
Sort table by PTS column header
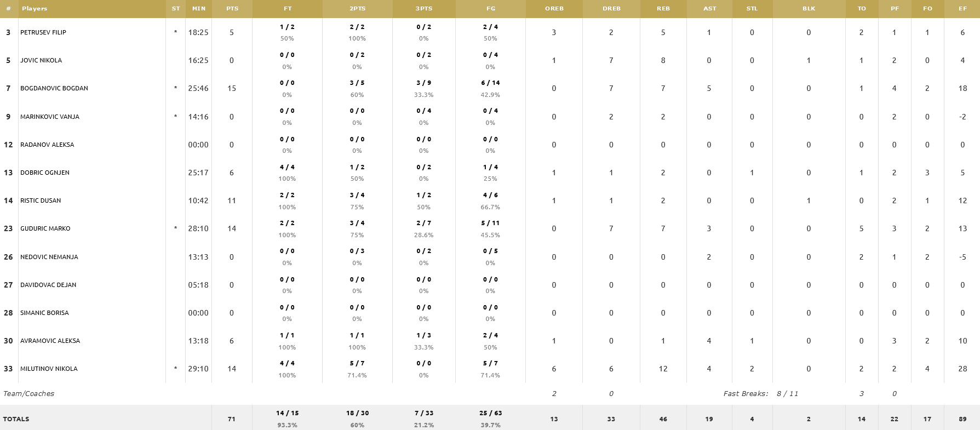pos(232,9)
